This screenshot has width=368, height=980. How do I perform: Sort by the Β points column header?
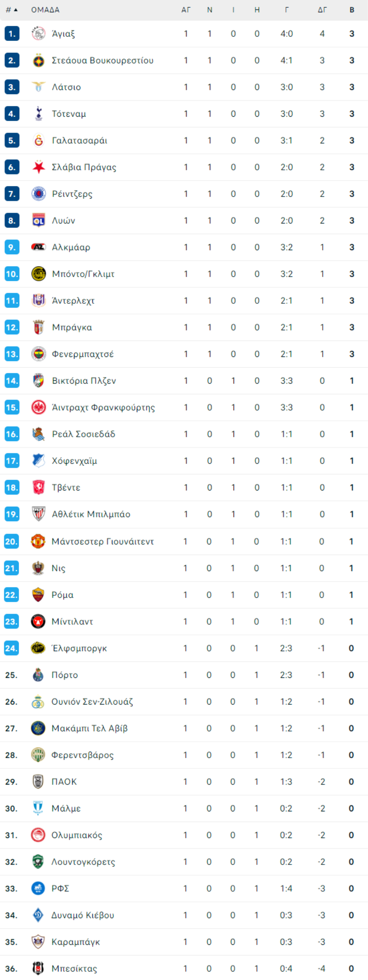coord(352,10)
